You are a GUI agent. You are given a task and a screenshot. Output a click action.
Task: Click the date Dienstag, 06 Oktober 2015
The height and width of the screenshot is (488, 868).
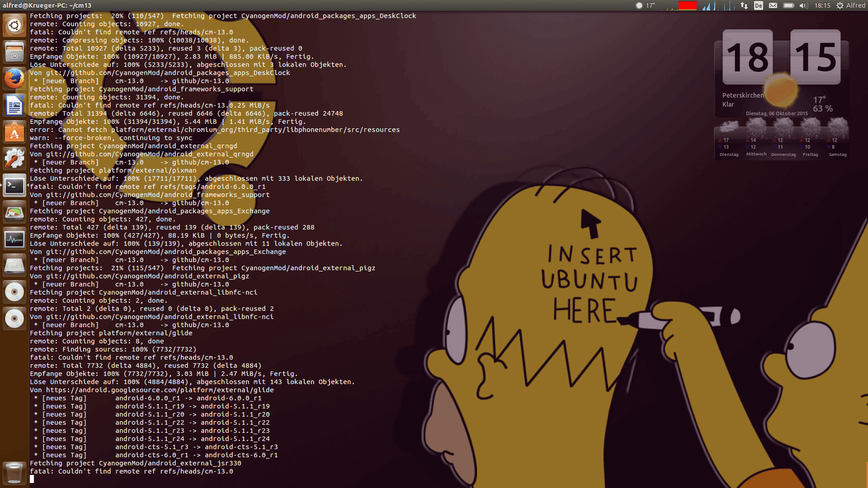777,113
